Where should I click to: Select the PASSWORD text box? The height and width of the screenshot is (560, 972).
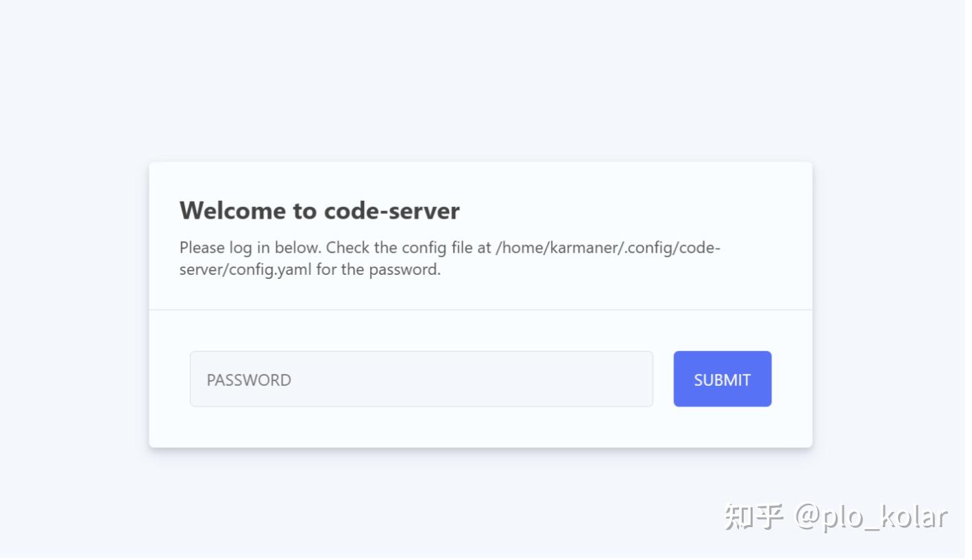421,378
